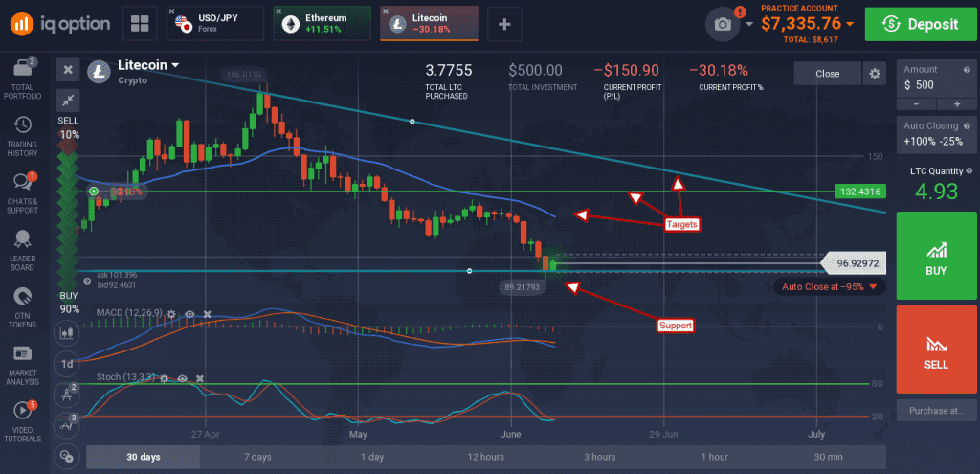The height and width of the screenshot is (474, 980).
Task: Expand the Litecoin asset dropdown
Action: click(x=176, y=65)
